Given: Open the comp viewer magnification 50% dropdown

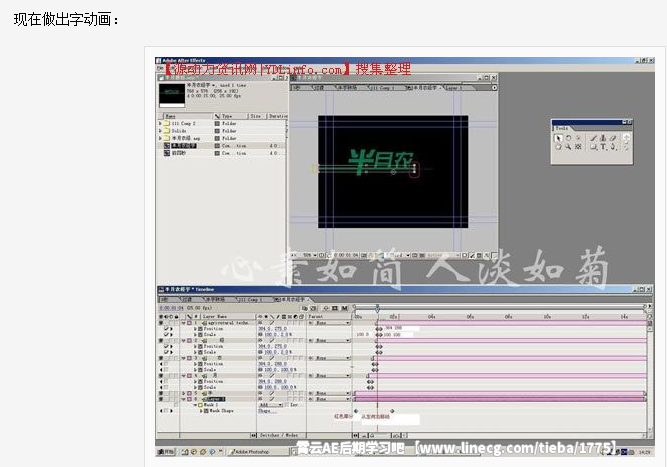Looking at the screenshot, I should pyautogui.click(x=310, y=255).
